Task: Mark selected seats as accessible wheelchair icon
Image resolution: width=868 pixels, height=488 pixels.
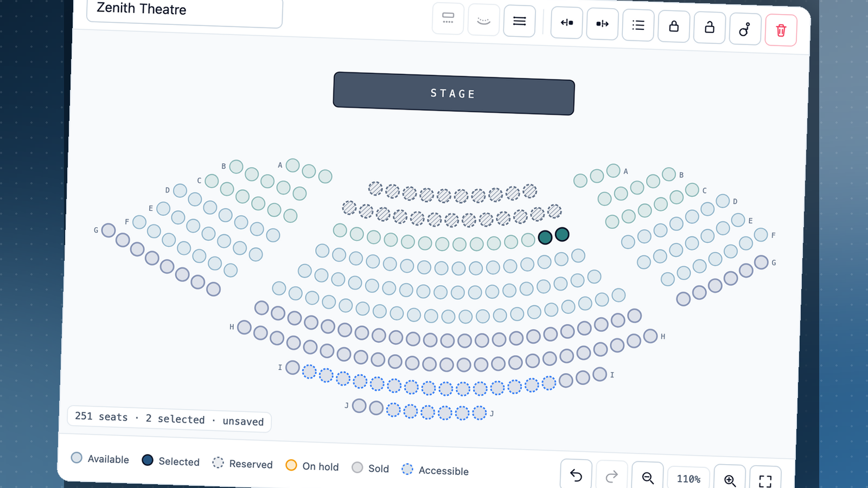Action: coord(745,29)
